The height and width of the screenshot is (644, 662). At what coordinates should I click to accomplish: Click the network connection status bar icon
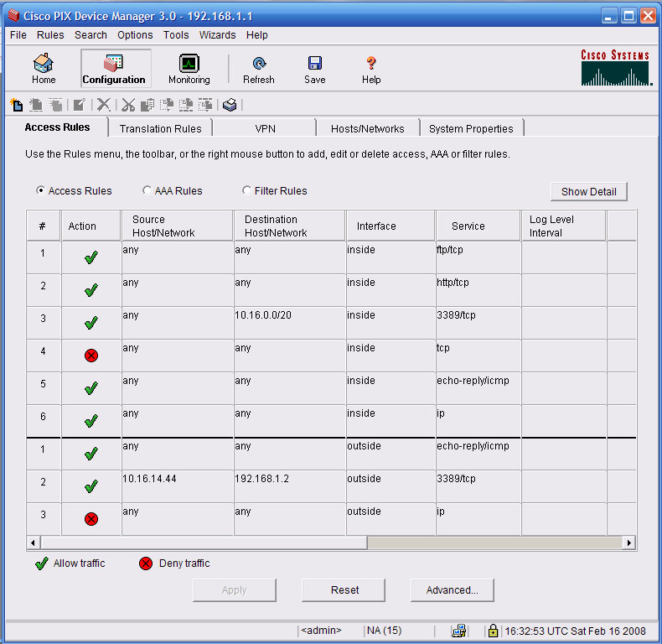[459, 631]
